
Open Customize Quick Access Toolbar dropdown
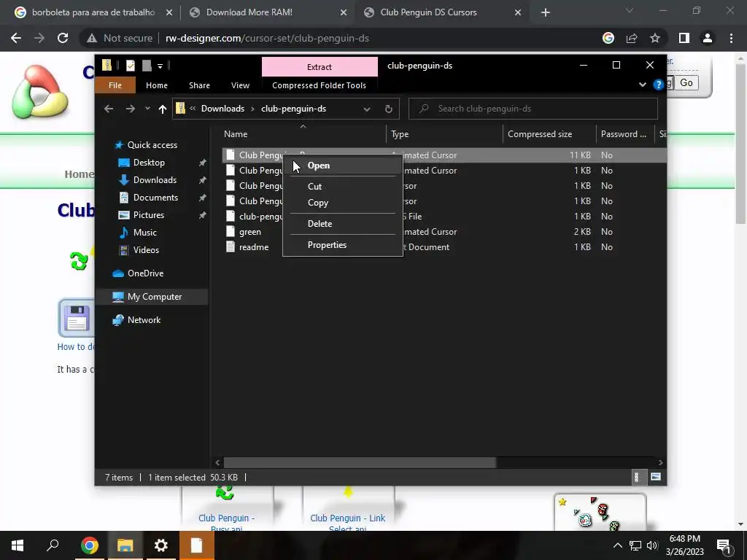[x=160, y=66]
